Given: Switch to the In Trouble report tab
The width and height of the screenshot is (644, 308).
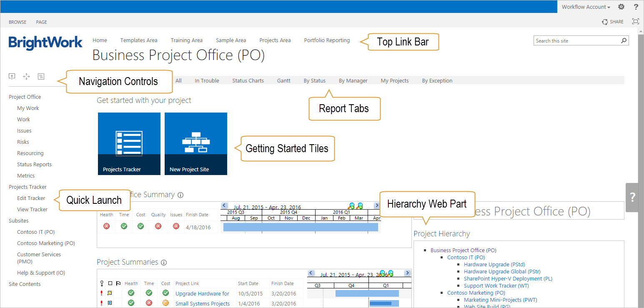Looking at the screenshot, I should pos(207,81).
